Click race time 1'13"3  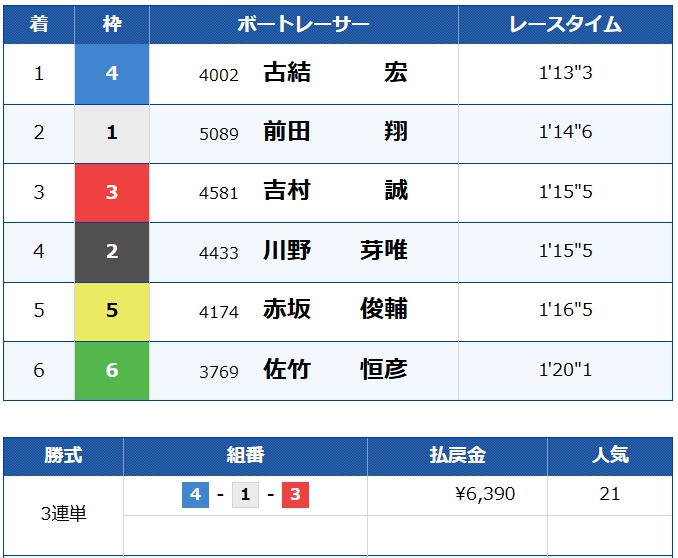[x=565, y=74]
